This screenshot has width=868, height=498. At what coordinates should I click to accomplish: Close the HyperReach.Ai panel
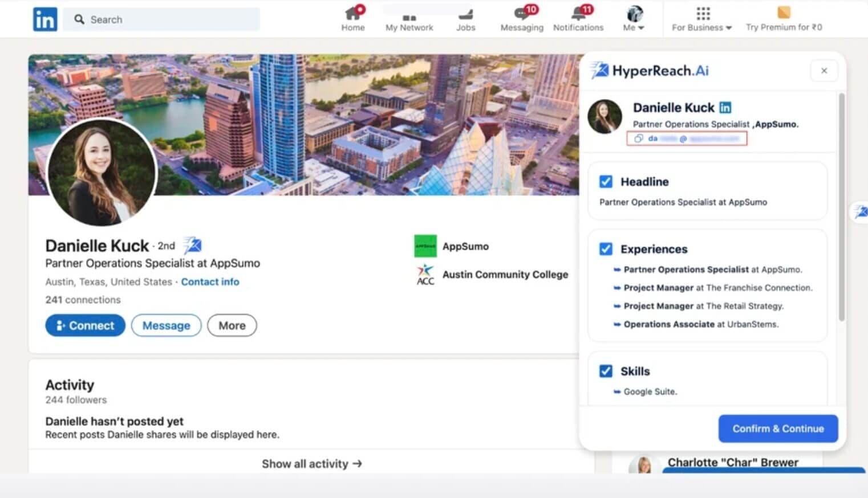(824, 71)
